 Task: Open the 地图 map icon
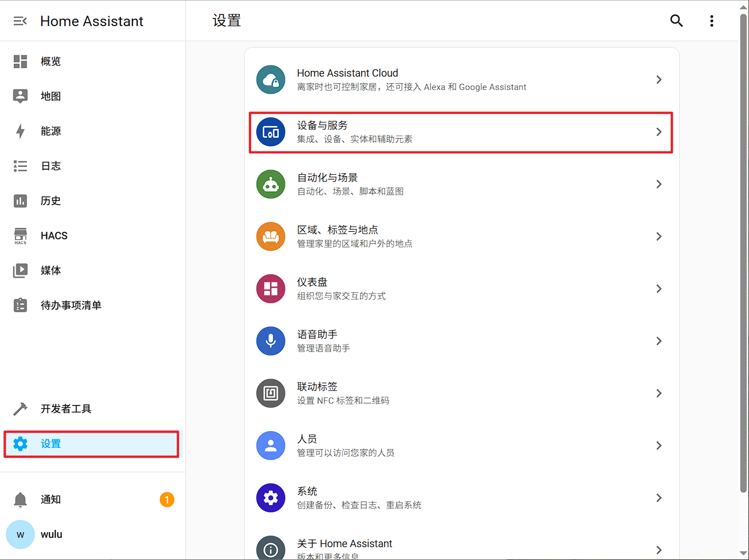point(20,96)
